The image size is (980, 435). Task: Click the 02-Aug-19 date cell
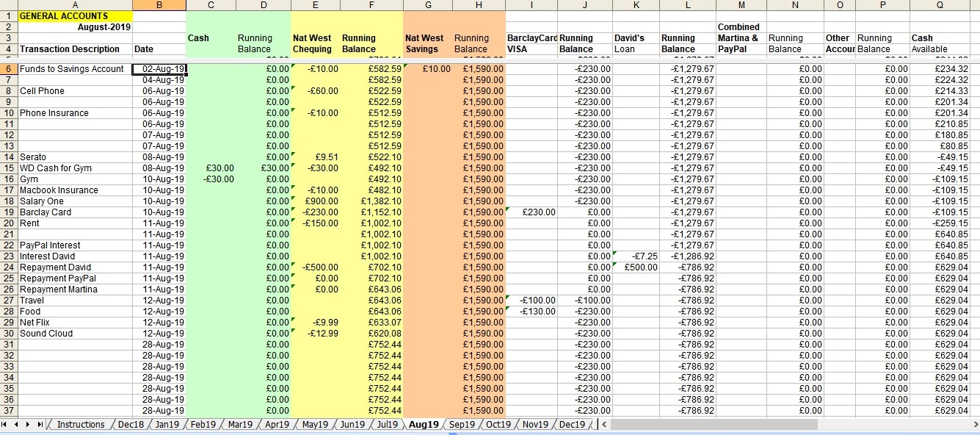point(159,69)
